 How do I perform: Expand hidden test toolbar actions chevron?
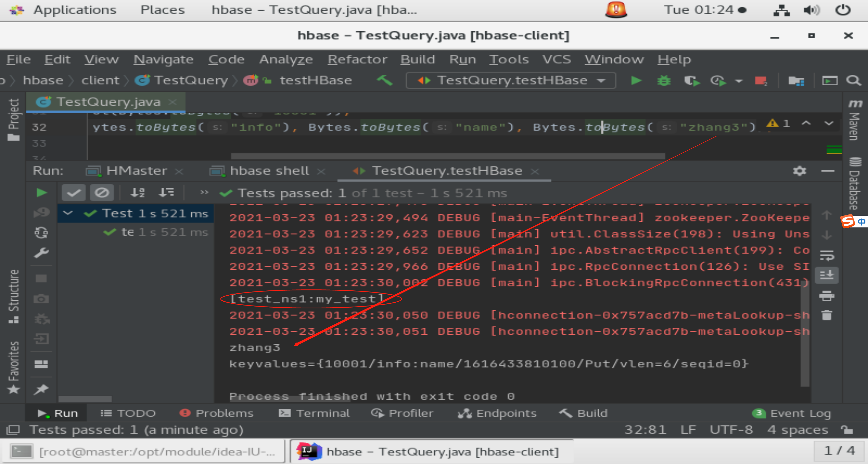204,193
